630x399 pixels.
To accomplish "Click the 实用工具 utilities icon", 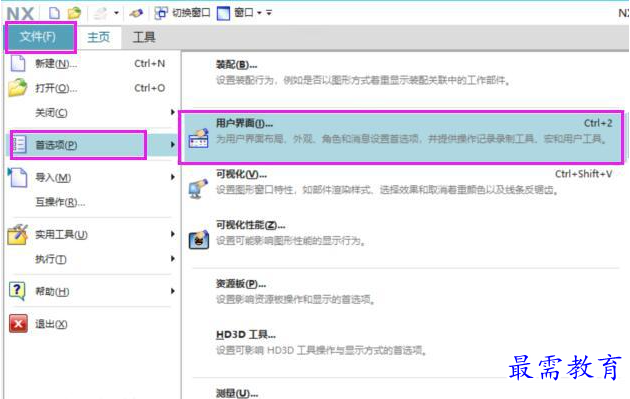I will 18,235.
